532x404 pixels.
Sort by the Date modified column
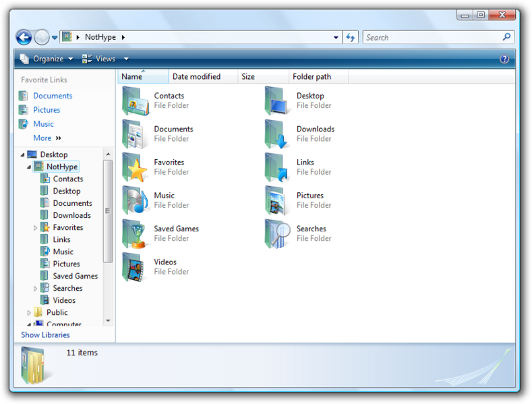(x=196, y=77)
